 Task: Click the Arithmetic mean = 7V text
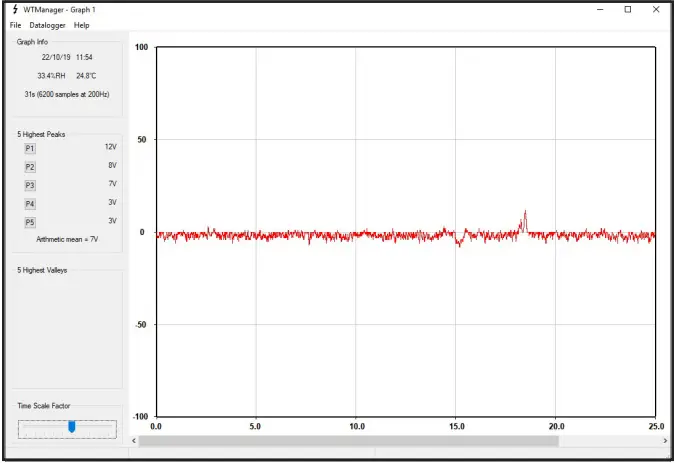(x=67, y=239)
